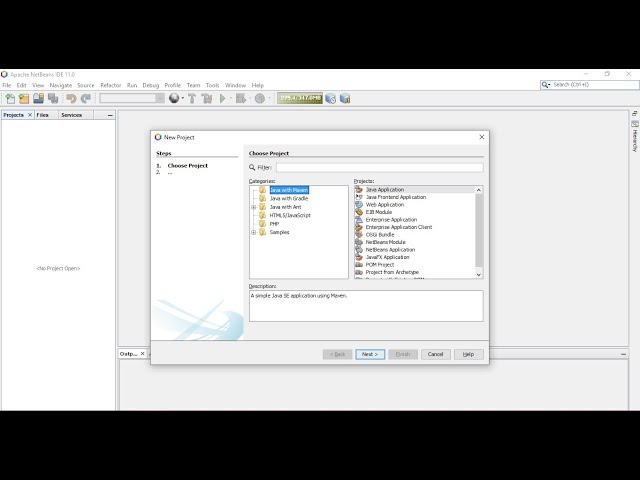The width and height of the screenshot is (640, 480).
Task: Click the Next button
Action: tap(370, 354)
